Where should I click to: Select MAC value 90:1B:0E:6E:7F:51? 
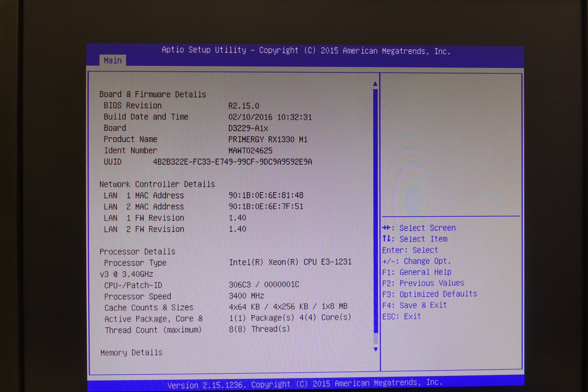(266, 206)
